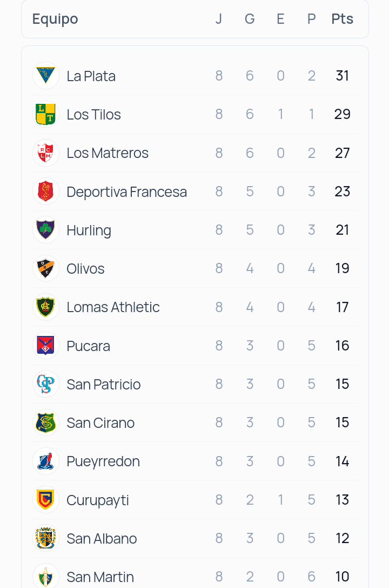Image resolution: width=389 pixels, height=588 pixels.
Task: Open the Los Tilos team name
Action: point(93,114)
